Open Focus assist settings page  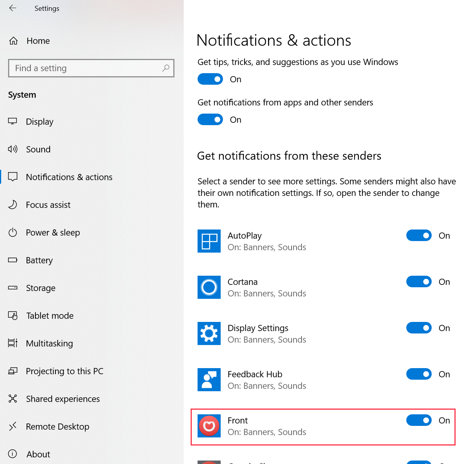coord(48,205)
